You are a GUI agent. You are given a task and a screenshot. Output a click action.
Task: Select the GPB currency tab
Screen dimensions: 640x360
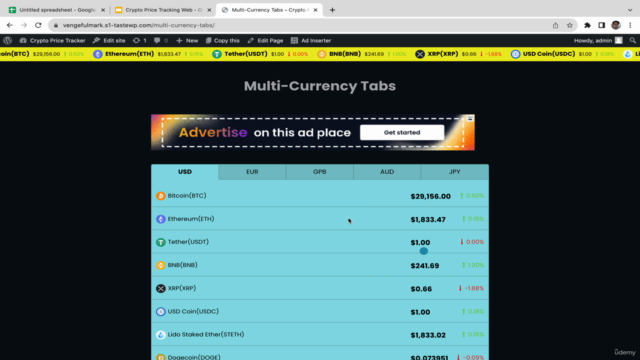(x=320, y=172)
